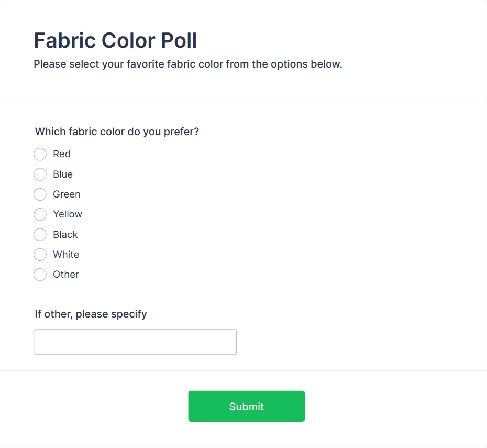Click the 'Yellow' option label text
487x448 pixels.
coord(68,214)
